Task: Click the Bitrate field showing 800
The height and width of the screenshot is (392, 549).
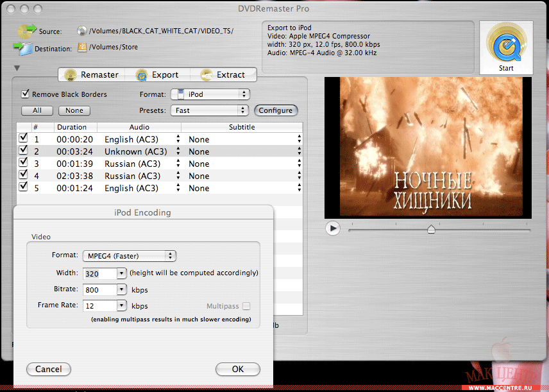Action: 100,290
